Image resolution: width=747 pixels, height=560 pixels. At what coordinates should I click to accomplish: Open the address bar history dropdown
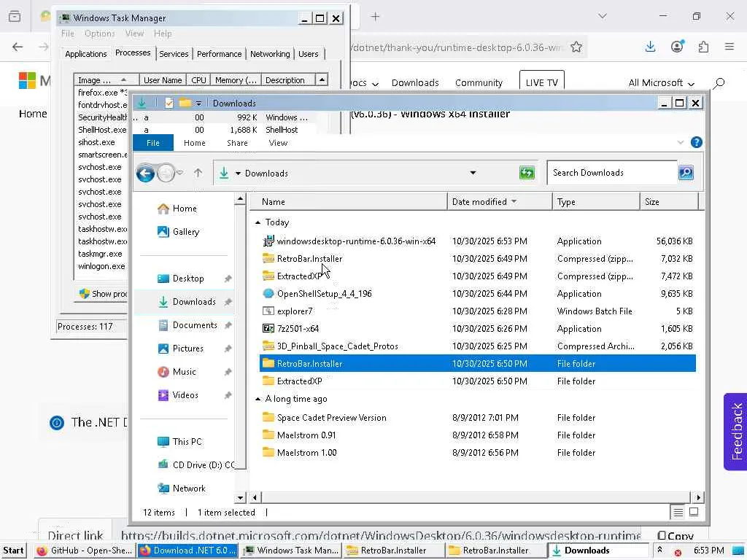[473, 173]
